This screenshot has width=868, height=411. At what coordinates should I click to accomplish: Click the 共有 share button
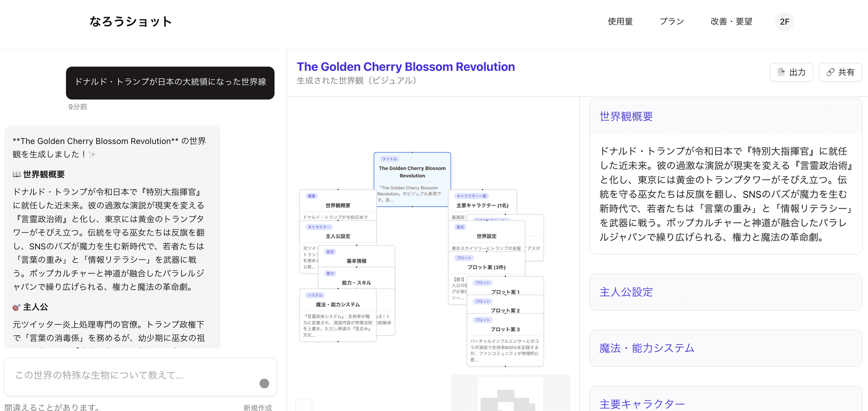point(840,72)
